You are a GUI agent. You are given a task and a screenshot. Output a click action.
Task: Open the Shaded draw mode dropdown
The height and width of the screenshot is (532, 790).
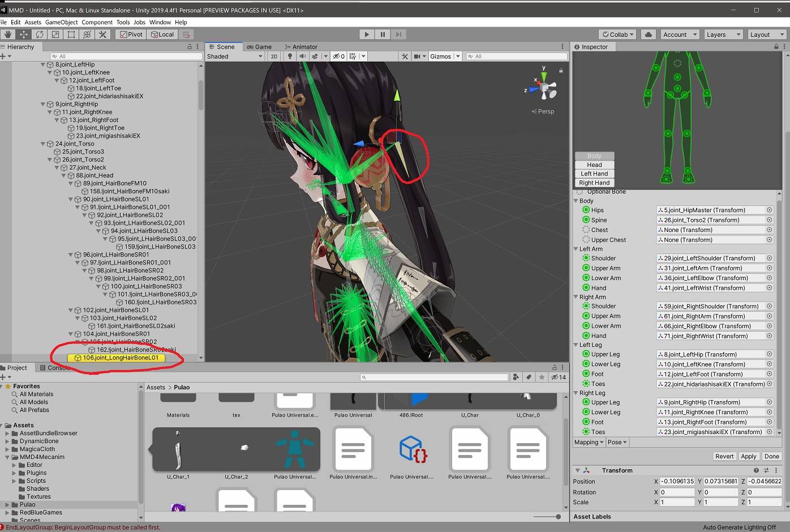[x=235, y=57]
